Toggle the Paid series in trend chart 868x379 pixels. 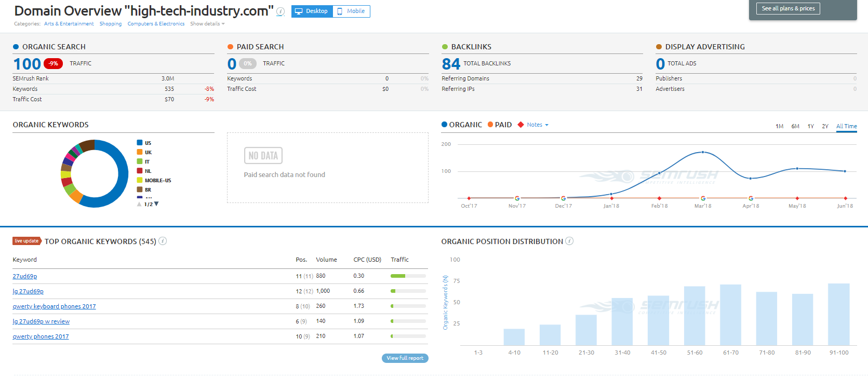tap(500, 125)
